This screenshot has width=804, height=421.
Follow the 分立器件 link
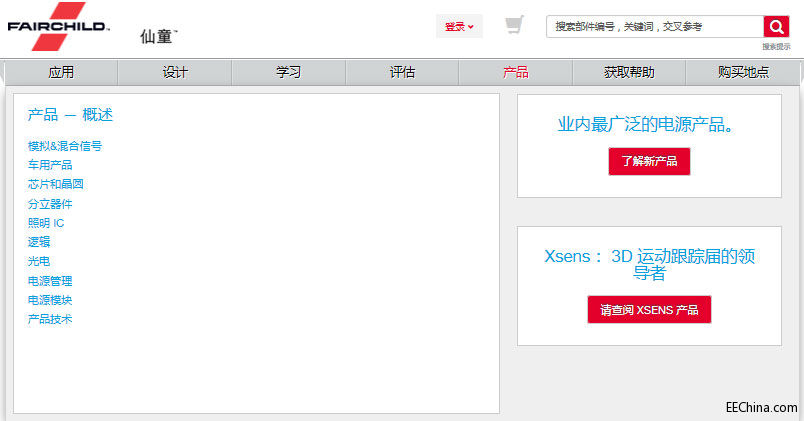click(50, 204)
